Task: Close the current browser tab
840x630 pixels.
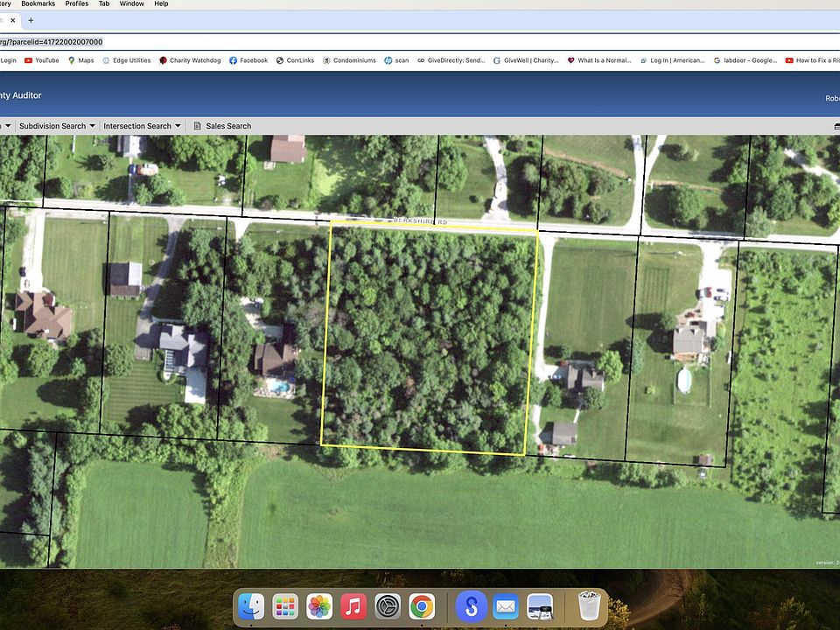Action: [12, 20]
